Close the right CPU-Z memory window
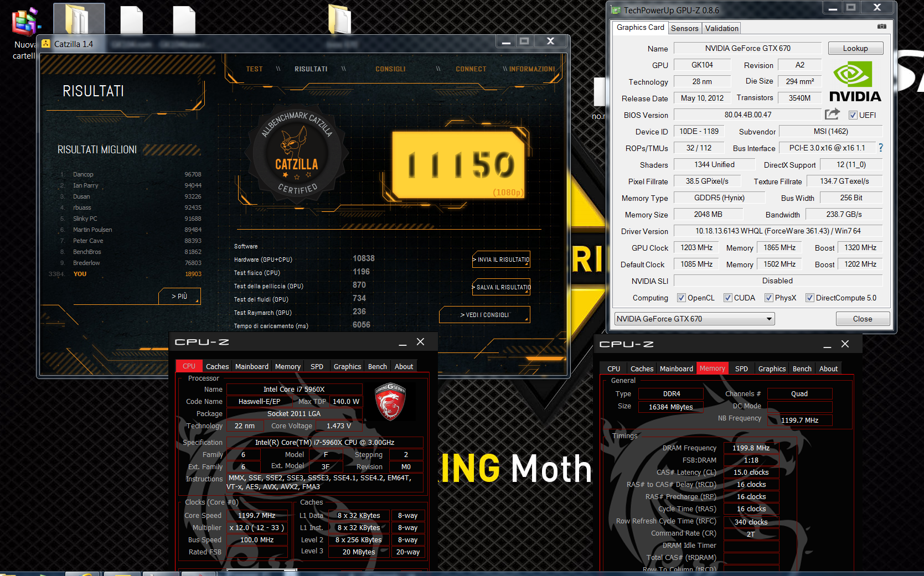 click(845, 344)
